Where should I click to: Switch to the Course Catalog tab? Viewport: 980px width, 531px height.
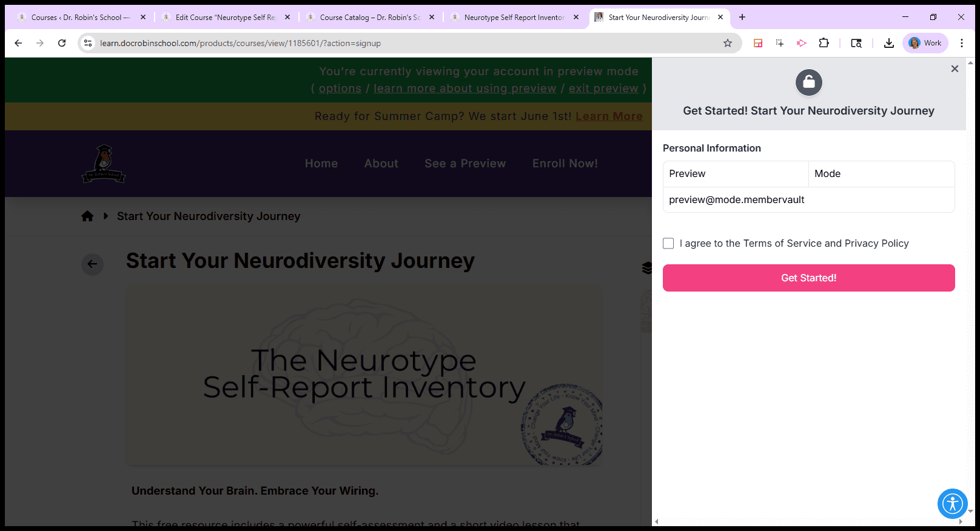[x=370, y=17]
